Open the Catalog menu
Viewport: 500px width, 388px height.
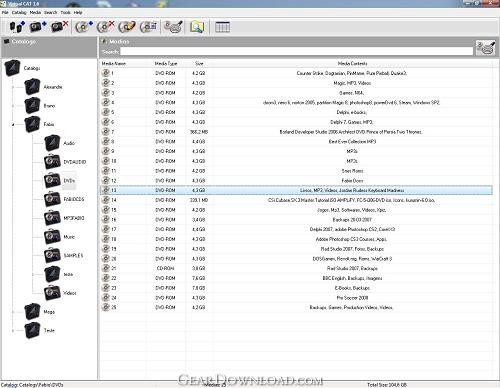tap(19, 12)
